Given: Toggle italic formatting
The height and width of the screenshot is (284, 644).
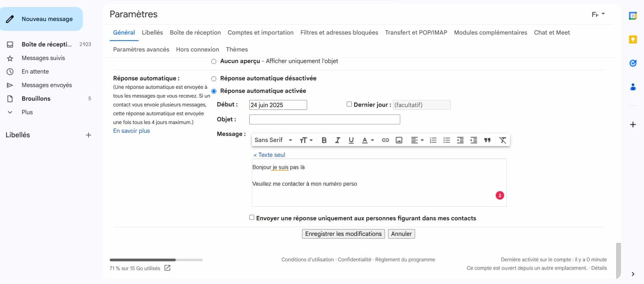Looking at the screenshot, I should (338, 140).
